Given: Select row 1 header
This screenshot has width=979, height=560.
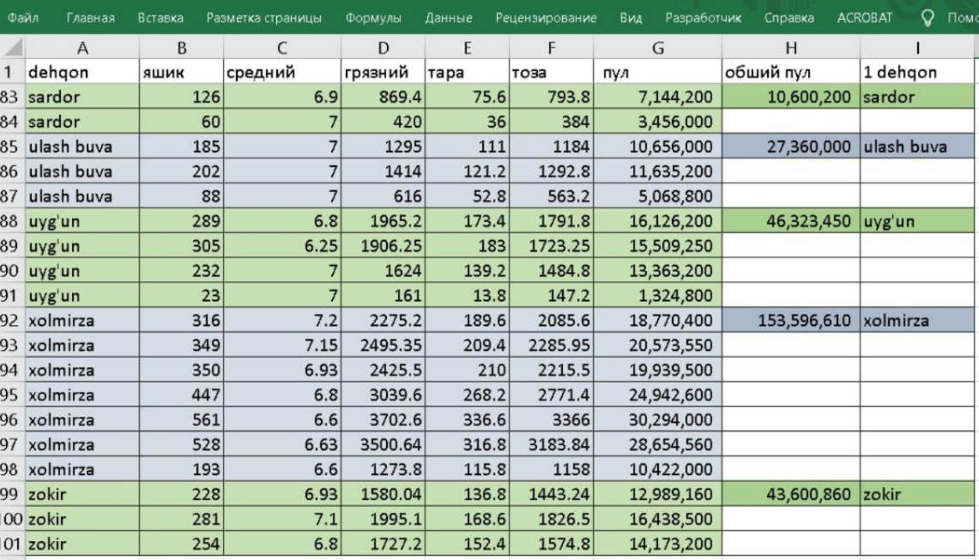Looking at the screenshot, I should point(13,72).
